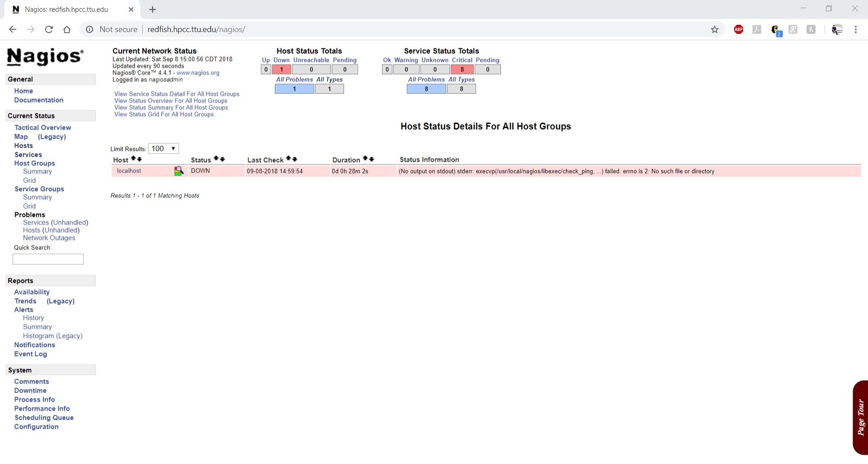Click localhost host link

click(x=129, y=171)
